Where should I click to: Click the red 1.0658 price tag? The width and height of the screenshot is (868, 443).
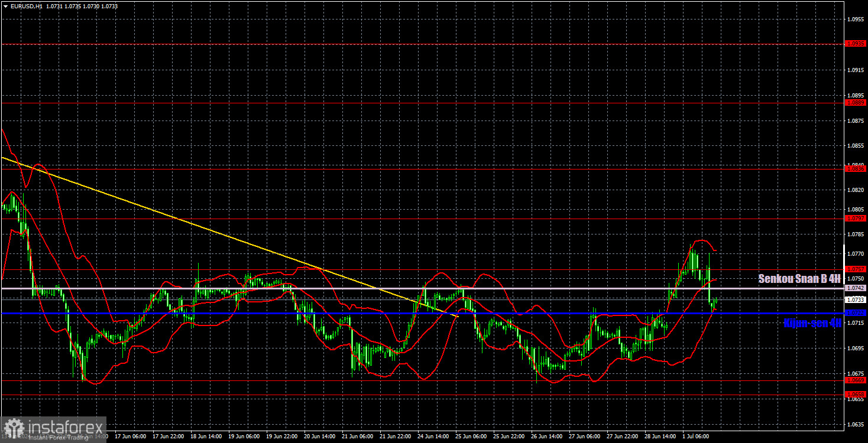[856, 394]
